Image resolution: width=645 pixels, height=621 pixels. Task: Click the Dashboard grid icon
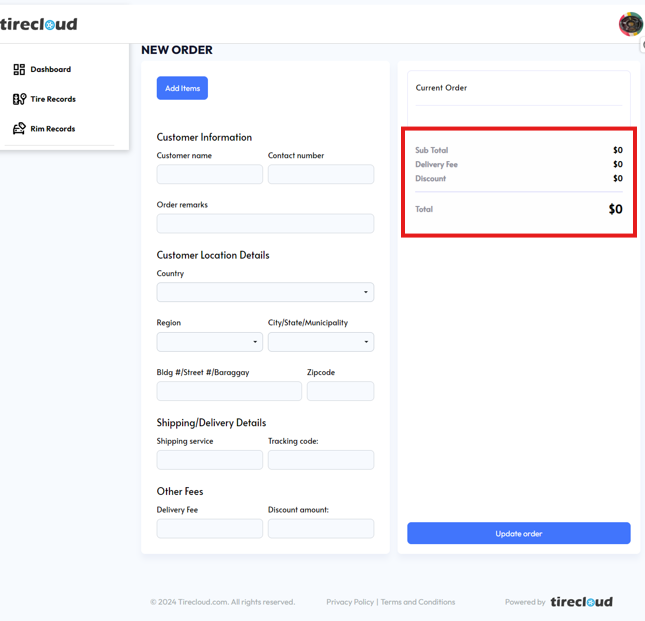coord(19,70)
